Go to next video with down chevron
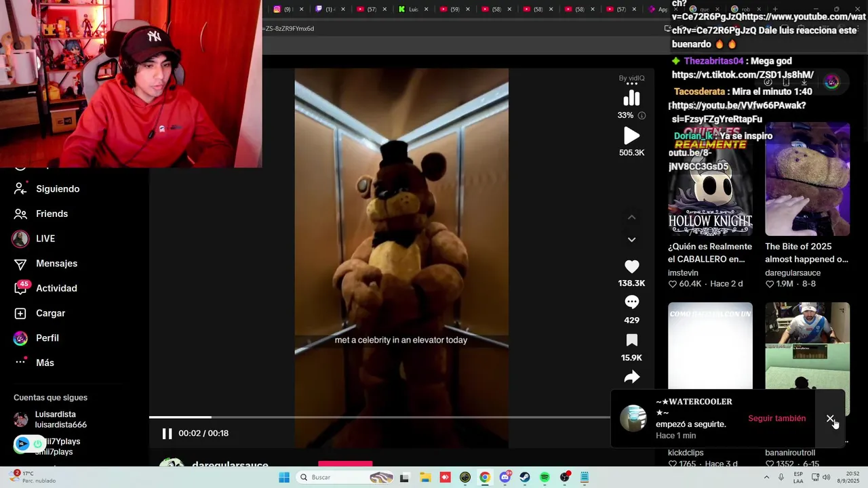The height and width of the screenshot is (488, 868). point(631,240)
